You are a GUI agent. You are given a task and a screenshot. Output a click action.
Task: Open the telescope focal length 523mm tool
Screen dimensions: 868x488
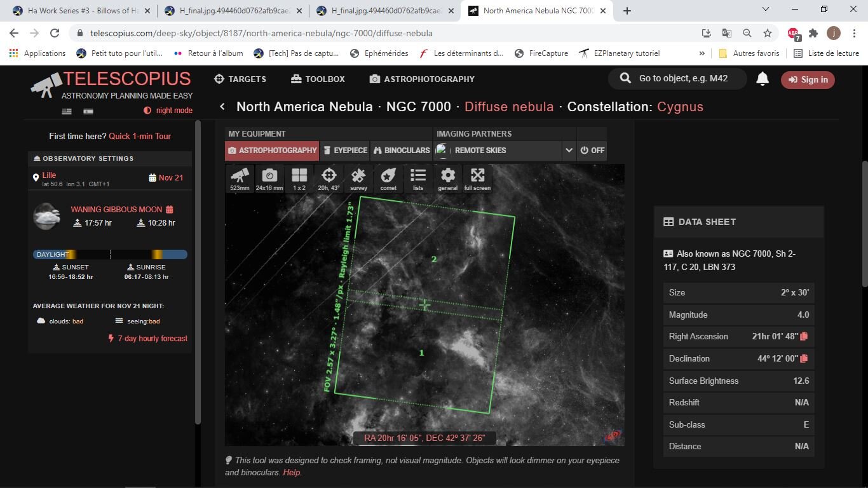tap(240, 179)
